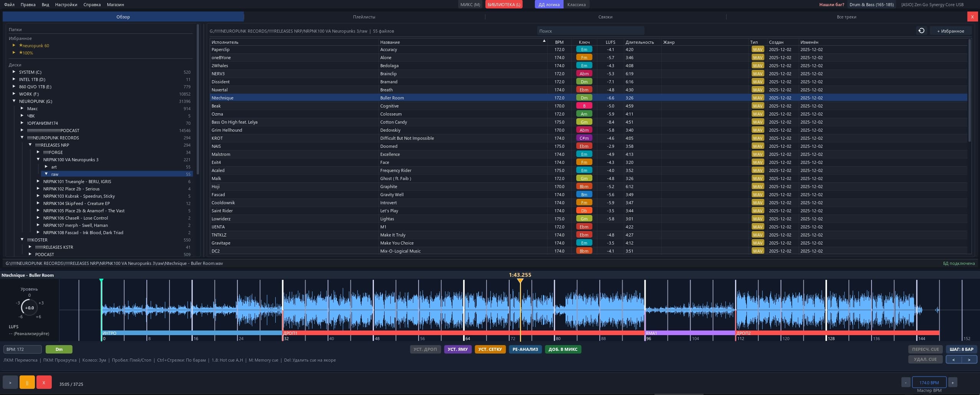Switch to the Связки tab
The image size is (980, 395).
point(605,17)
